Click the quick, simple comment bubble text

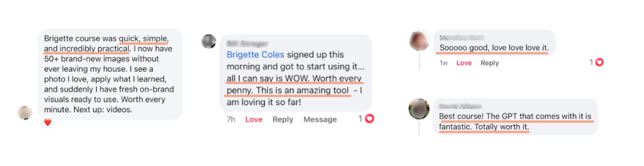pyautogui.click(x=109, y=74)
